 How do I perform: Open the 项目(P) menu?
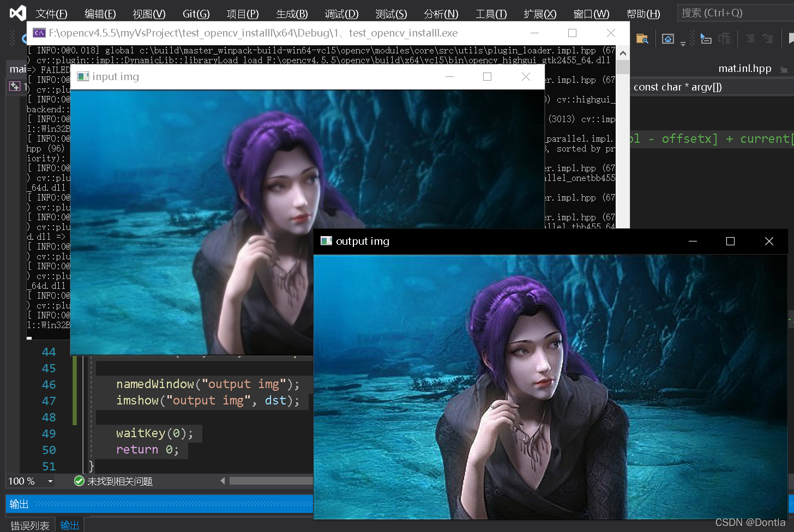click(243, 14)
